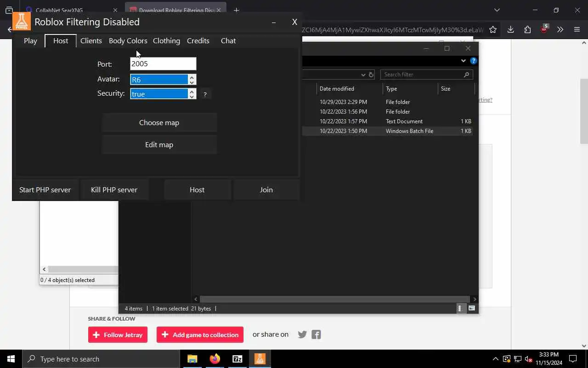Switch to the Chat tab
588x368 pixels.
228,41
